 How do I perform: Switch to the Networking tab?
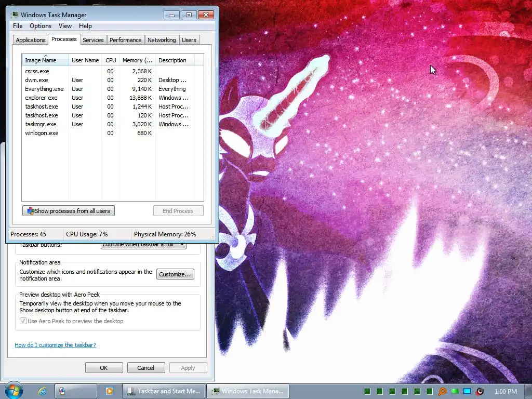162,40
